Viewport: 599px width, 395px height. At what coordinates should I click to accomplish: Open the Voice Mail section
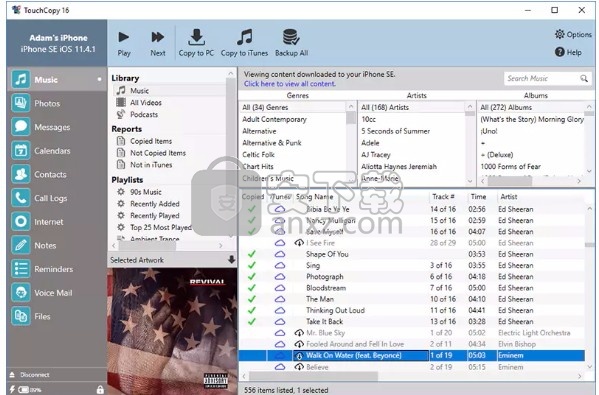coord(57,293)
